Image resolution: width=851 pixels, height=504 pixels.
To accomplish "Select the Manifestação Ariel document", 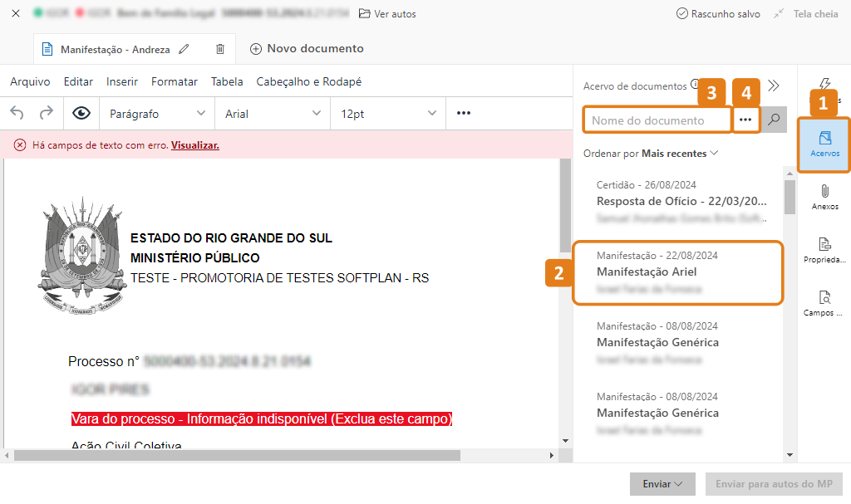I will point(677,272).
